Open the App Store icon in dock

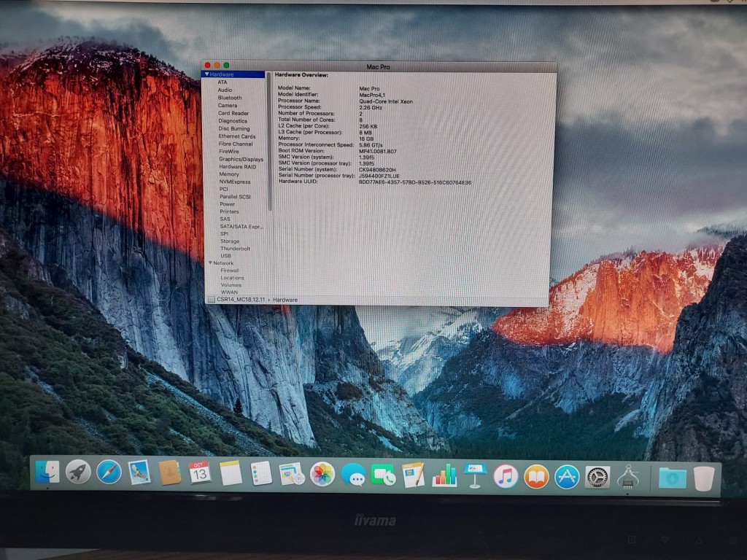pyautogui.click(x=567, y=477)
